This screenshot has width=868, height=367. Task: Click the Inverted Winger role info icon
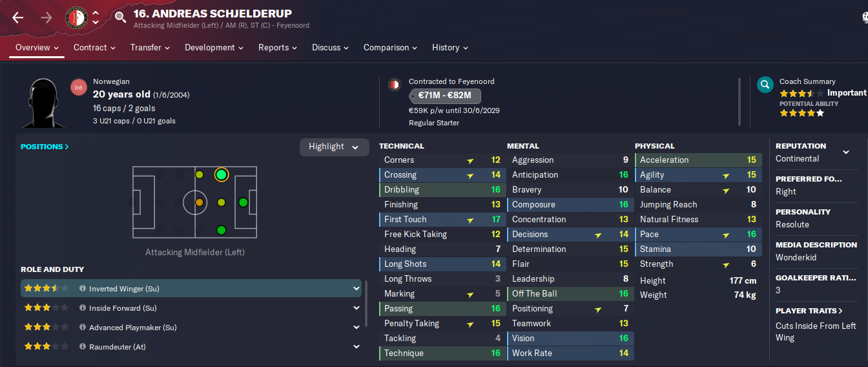coord(82,289)
